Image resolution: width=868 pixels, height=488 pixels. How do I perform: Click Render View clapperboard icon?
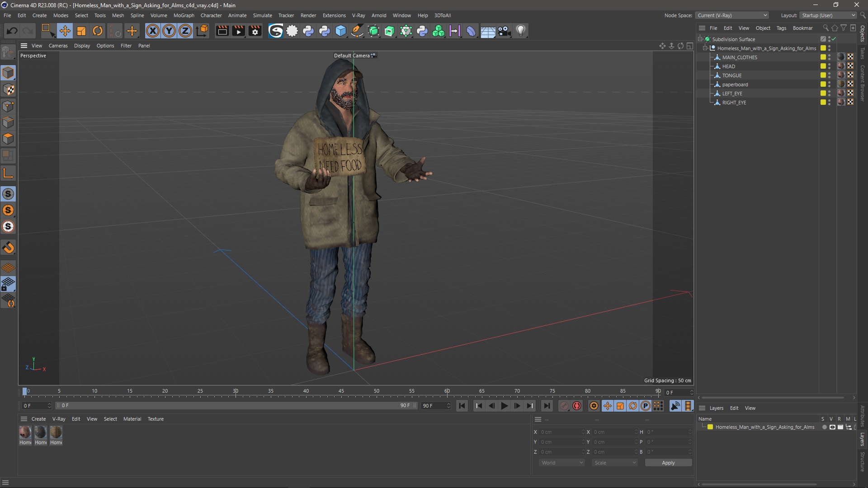pyautogui.click(x=222, y=31)
